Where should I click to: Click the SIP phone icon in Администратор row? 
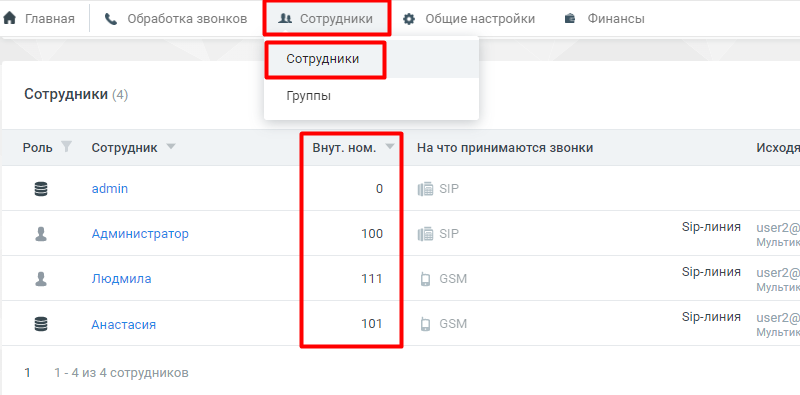tap(425, 234)
